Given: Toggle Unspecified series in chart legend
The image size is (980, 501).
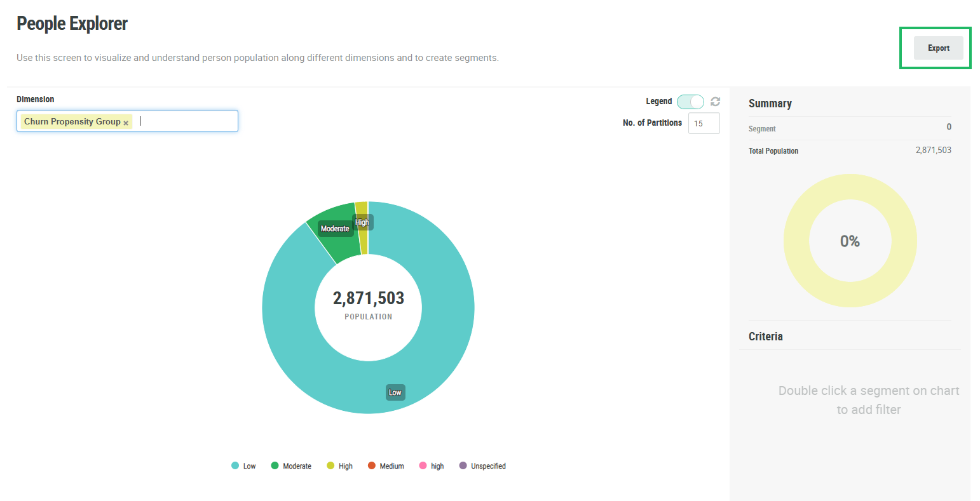Looking at the screenshot, I should pyautogui.click(x=482, y=466).
